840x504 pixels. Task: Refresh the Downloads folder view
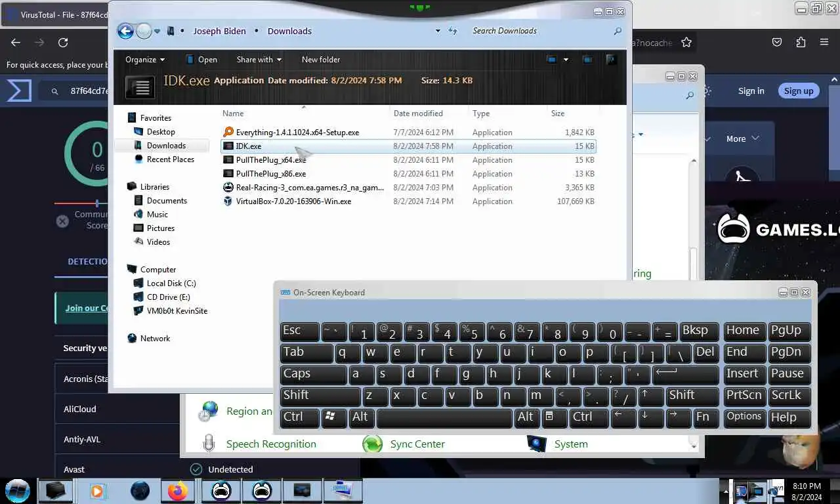coord(453,31)
